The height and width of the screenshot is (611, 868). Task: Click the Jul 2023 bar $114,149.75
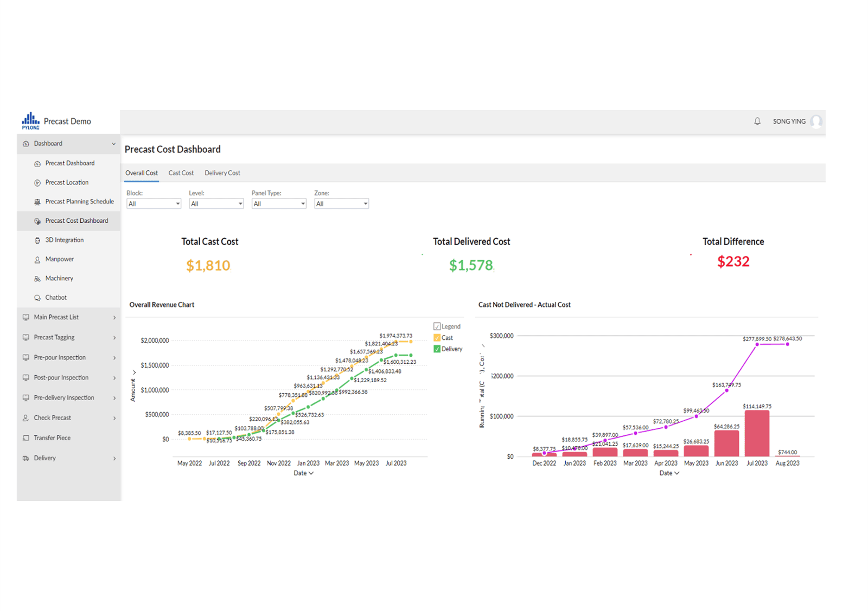coord(757,433)
